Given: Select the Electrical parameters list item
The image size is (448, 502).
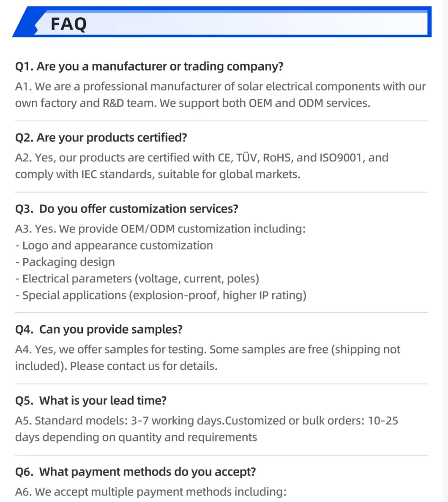Looking at the screenshot, I should click(x=137, y=279).
